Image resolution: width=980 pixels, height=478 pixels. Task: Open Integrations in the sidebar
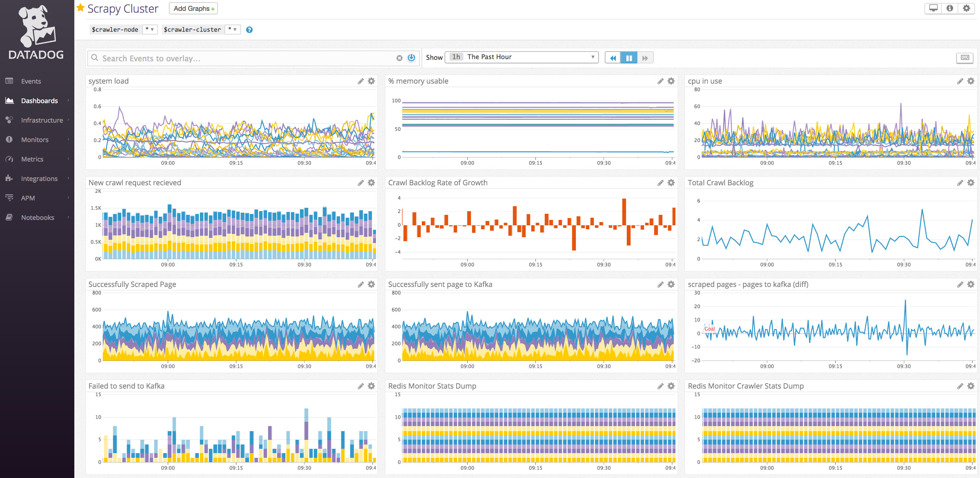pos(39,178)
